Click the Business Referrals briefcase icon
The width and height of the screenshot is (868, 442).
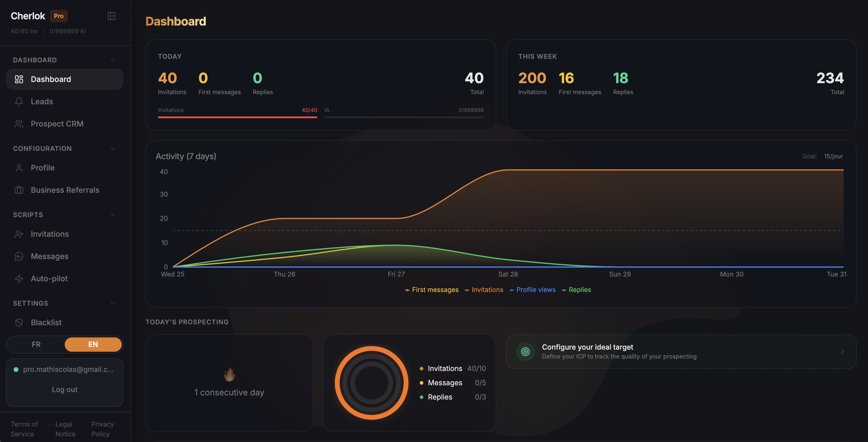(x=19, y=190)
